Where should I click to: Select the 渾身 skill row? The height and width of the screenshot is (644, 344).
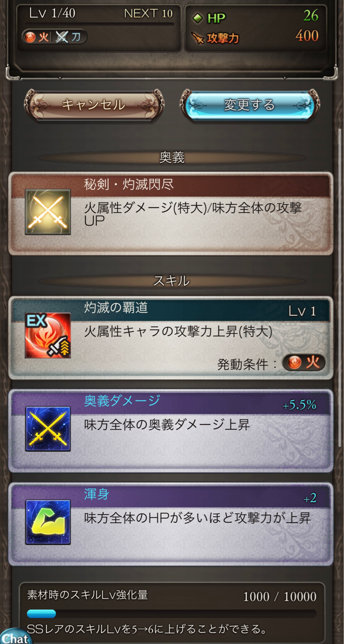pos(171,524)
